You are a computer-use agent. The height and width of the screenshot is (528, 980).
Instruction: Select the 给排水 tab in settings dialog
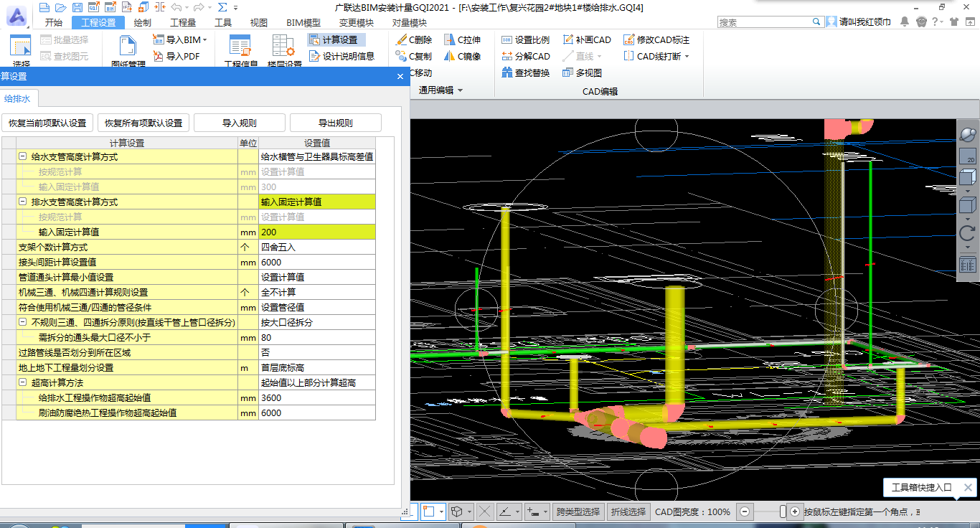(x=17, y=99)
